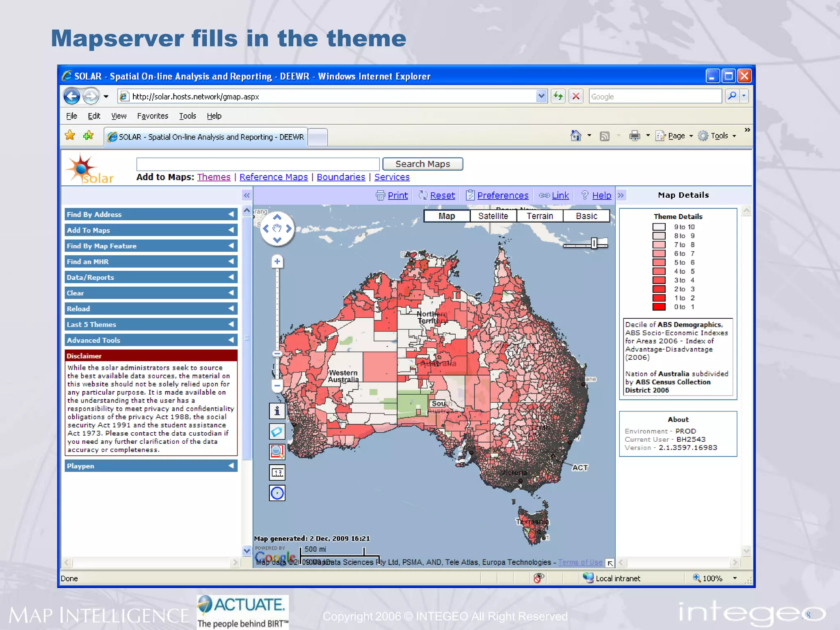Open the Advanced Tools section

(151, 340)
